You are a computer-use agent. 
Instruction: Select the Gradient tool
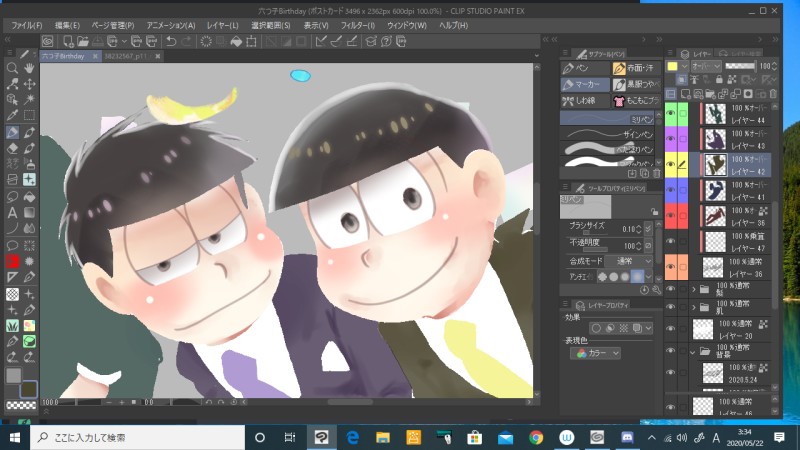(29, 213)
